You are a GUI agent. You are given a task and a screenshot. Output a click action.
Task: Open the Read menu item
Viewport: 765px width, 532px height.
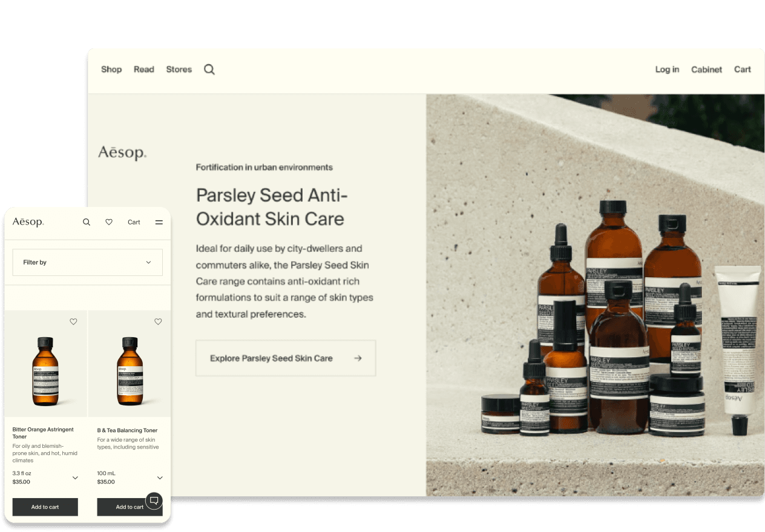point(144,70)
